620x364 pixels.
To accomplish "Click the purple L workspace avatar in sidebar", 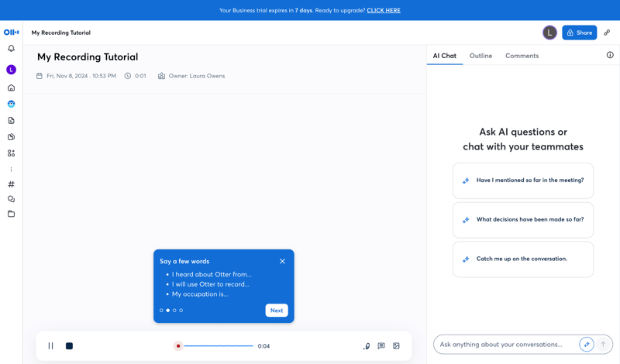I will point(11,70).
